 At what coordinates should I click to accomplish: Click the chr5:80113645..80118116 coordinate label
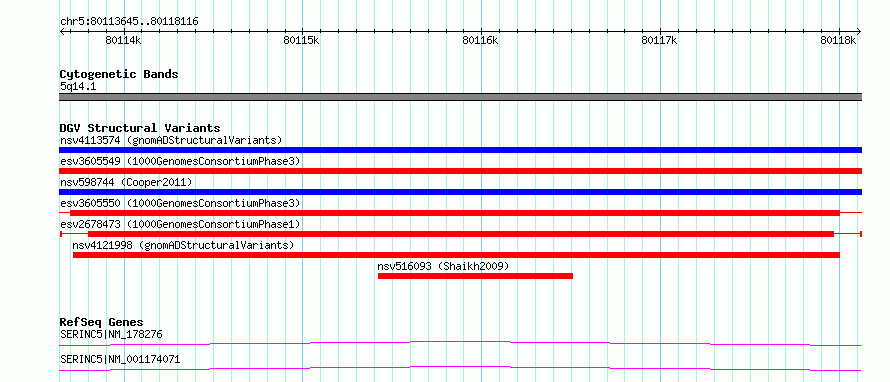(x=129, y=22)
